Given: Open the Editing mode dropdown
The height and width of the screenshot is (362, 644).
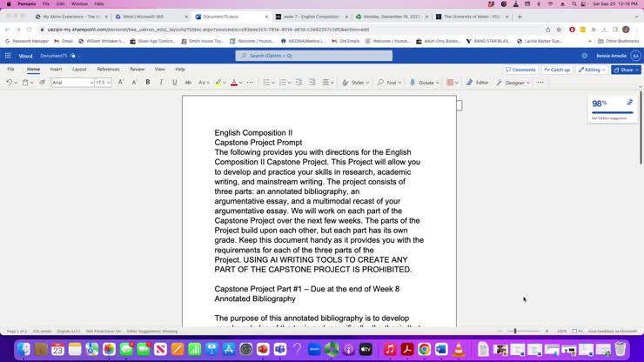Looking at the screenshot, I should pyautogui.click(x=592, y=70).
